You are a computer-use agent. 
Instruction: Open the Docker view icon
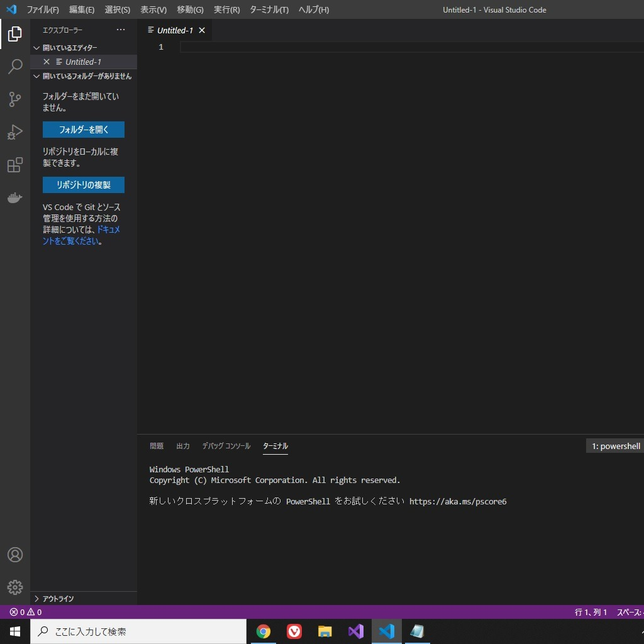point(15,197)
